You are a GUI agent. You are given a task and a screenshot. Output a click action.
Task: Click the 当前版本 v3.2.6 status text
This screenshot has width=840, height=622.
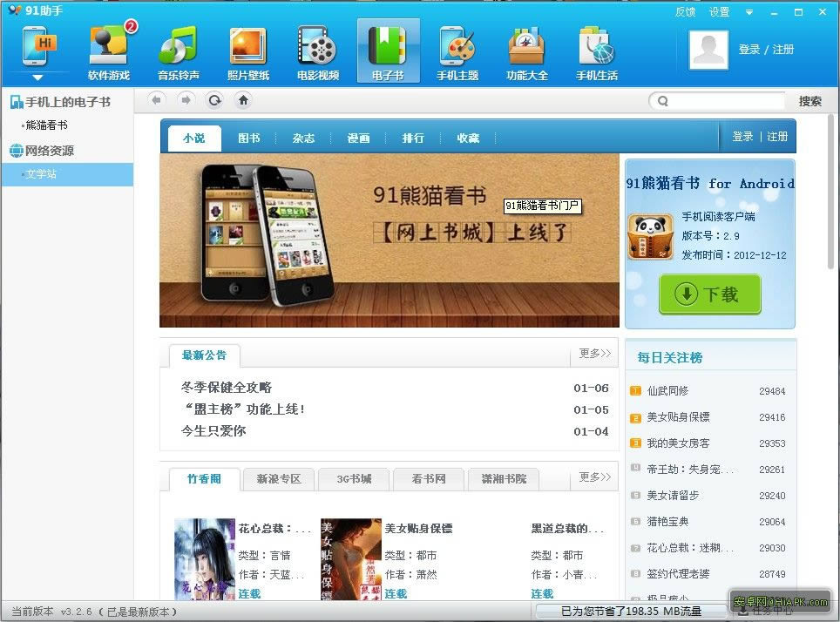coord(94,612)
